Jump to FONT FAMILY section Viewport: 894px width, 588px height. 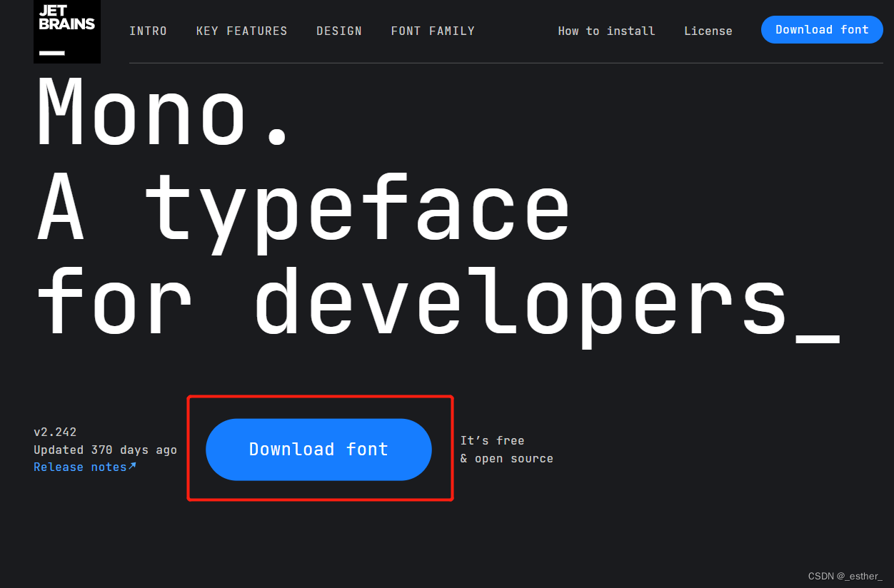pos(433,31)
